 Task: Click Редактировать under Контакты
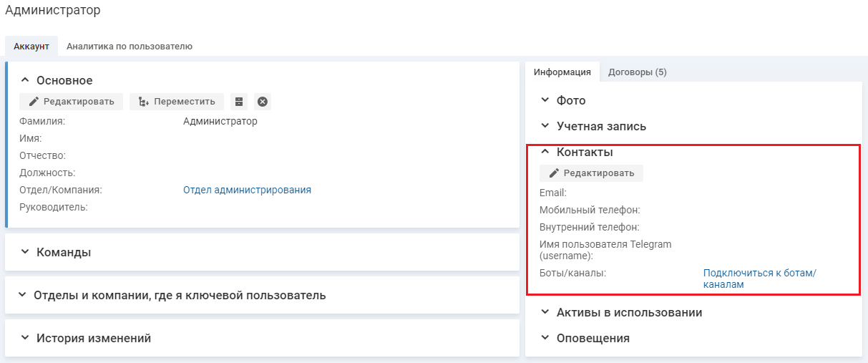pos(591,173)
